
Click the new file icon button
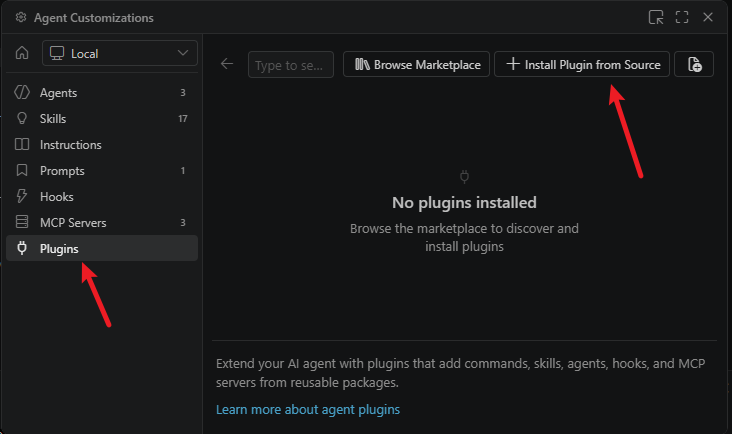694,64
